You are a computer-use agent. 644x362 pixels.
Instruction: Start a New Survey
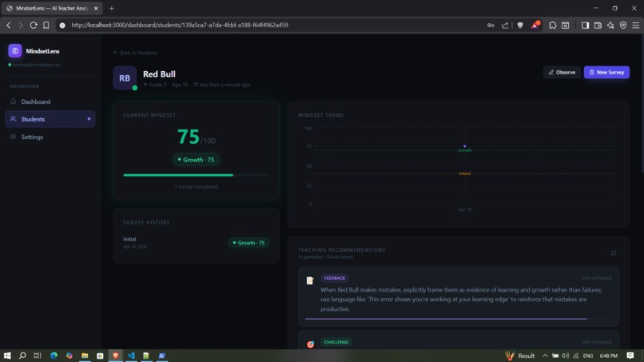click(606, 72)
